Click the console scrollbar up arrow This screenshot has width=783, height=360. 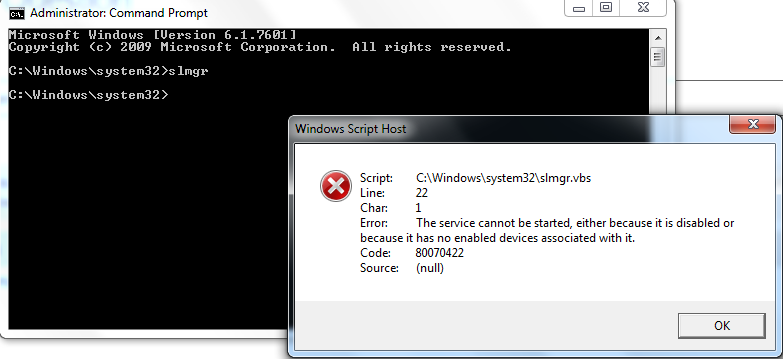point(657,38)
